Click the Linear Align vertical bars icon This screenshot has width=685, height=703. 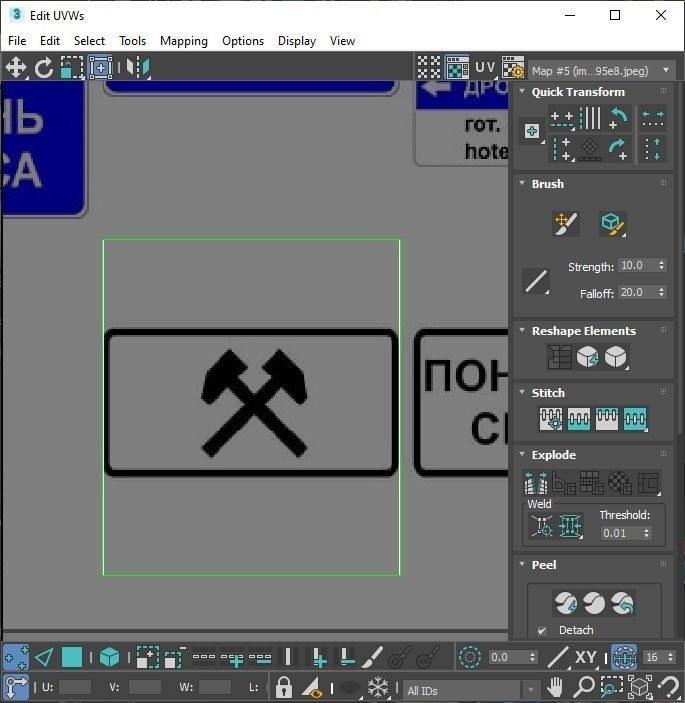[x=590, y=118]
